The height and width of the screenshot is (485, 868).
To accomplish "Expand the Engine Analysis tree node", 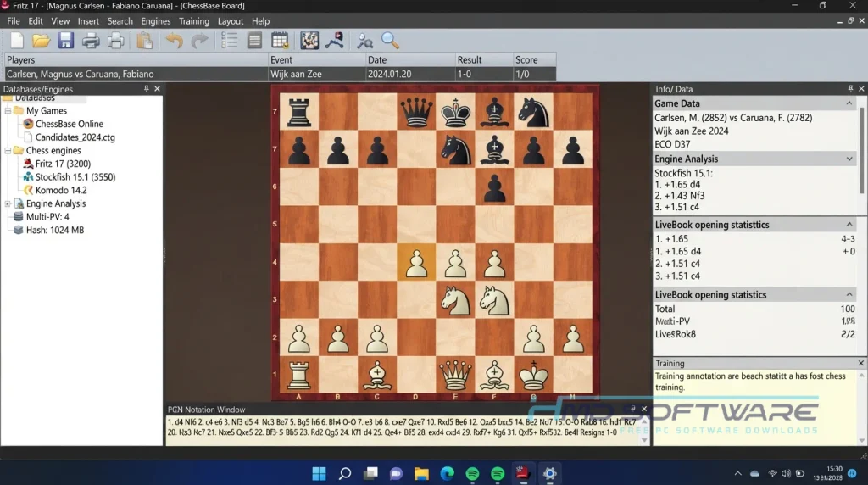I will pyautogui.click(x=8, y=203).
